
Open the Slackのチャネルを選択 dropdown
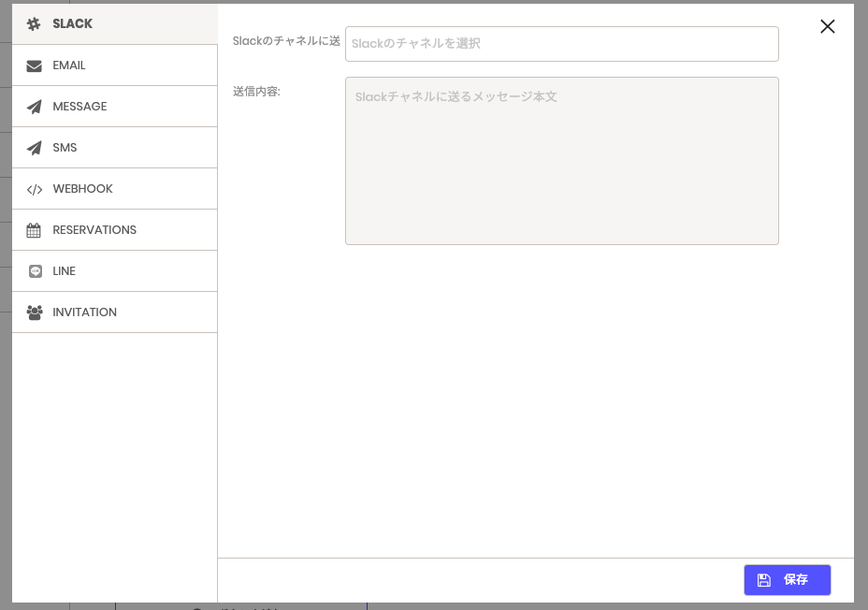pyautogui.click(x=562, y=44)
